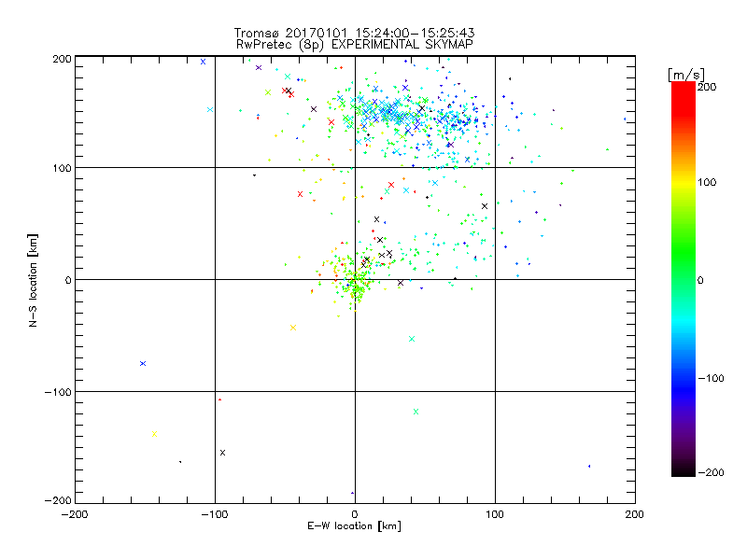Click the "200" label on the colorbar

707,87
